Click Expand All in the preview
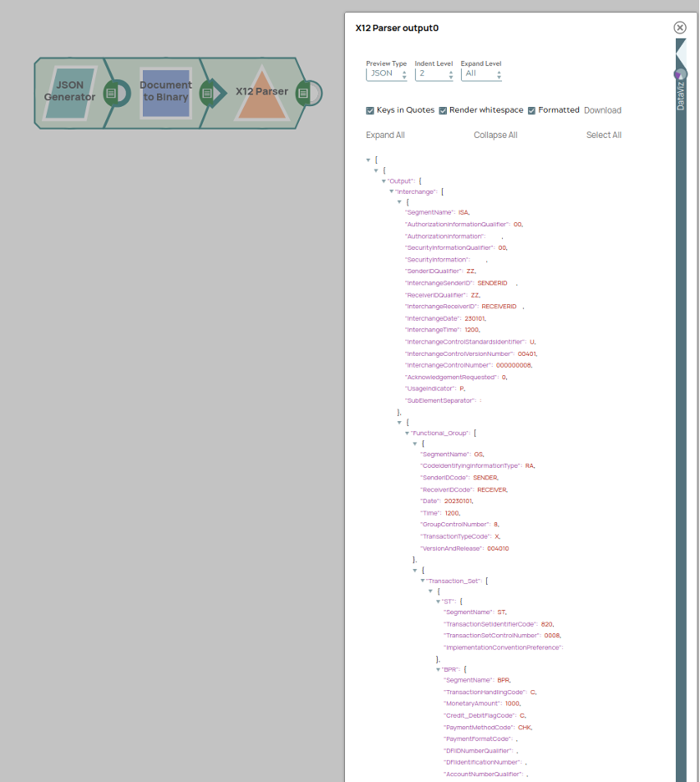 point(385,135)
